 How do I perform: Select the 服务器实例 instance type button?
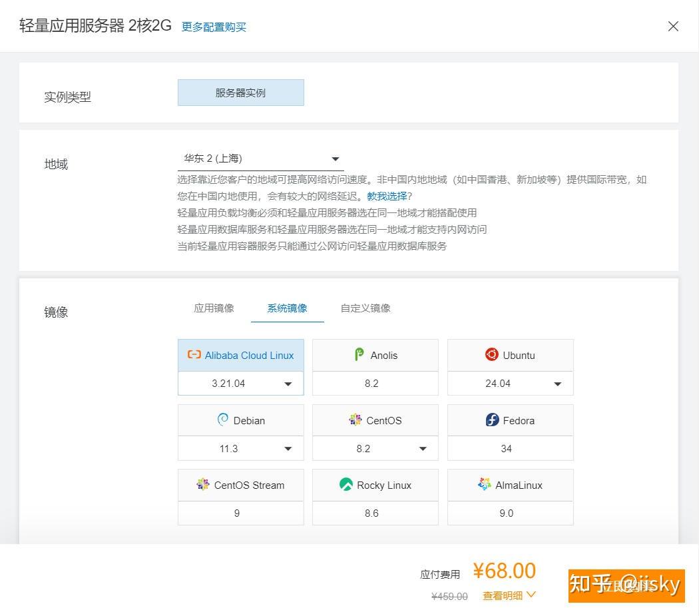[x=241, y=93]
